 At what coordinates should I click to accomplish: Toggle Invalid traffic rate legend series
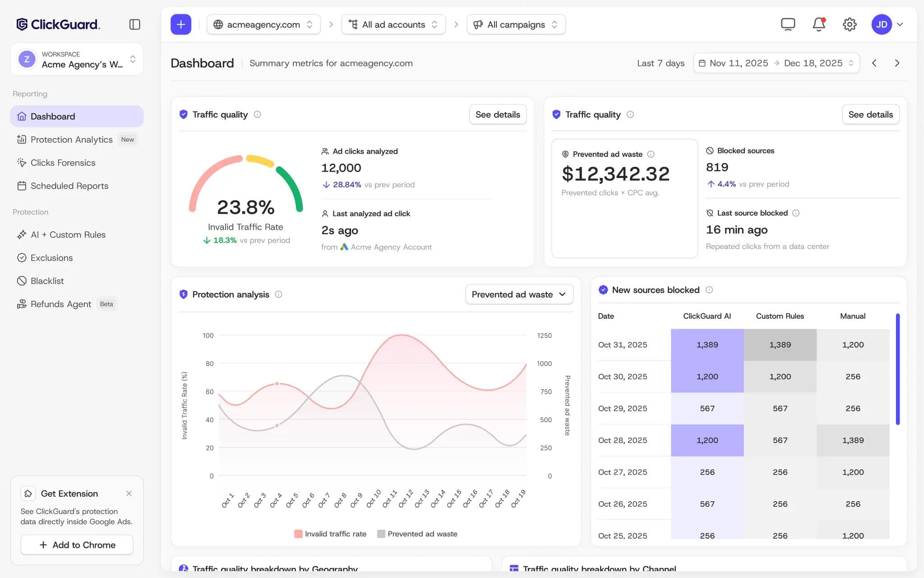[x=330, y=534]
